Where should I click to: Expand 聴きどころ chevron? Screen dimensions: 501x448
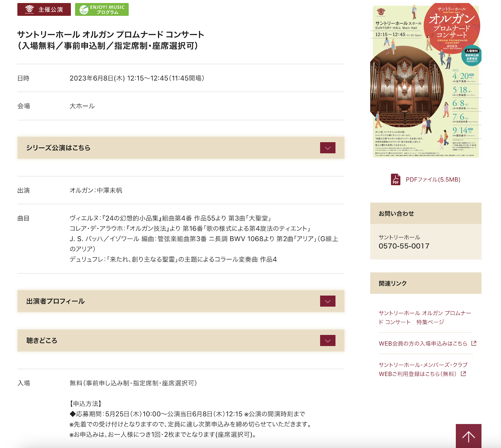[328, 341]
